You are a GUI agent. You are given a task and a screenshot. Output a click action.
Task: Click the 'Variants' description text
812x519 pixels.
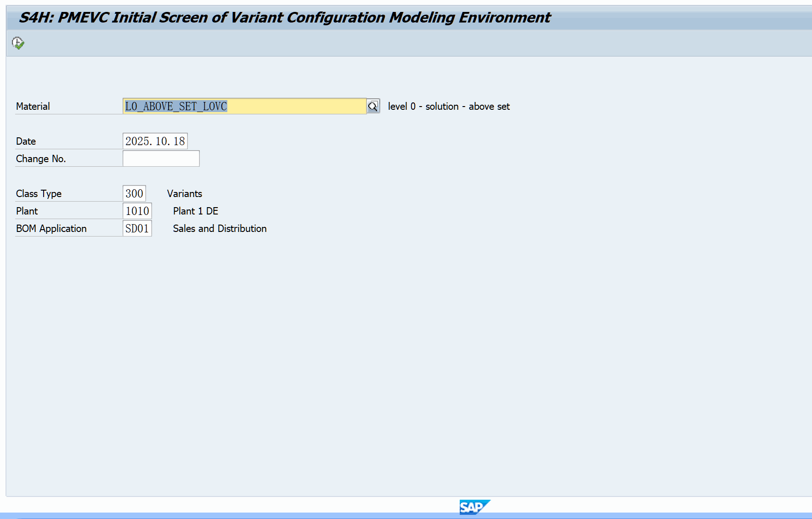(185, 194)
